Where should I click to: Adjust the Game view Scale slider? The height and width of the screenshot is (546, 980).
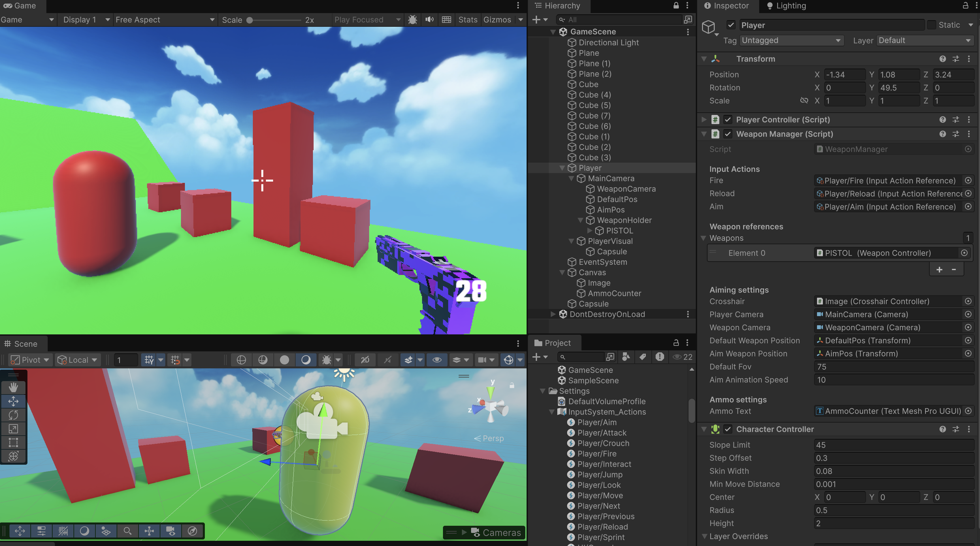pos(250,20)
